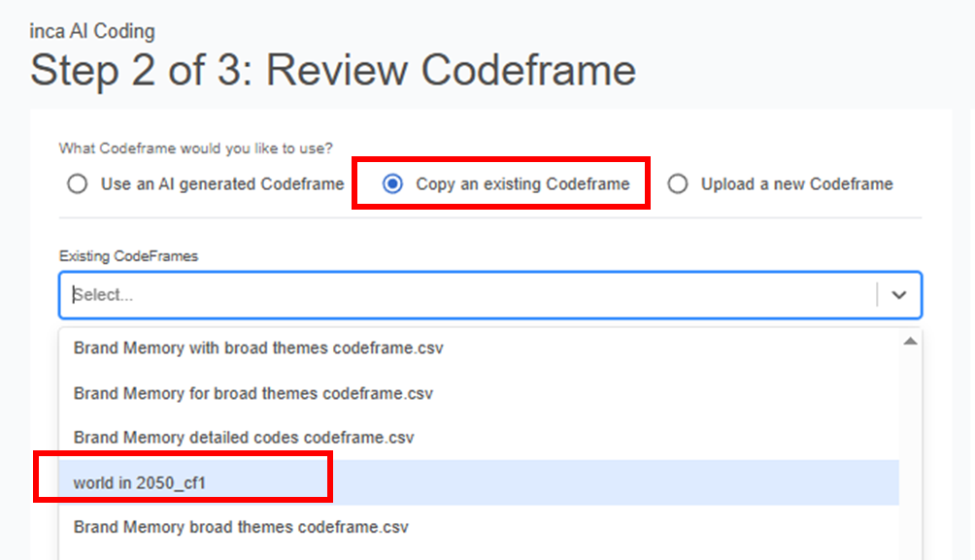Select the 'Upload a new Codeframe' radio button
The height and width of the screenshot is (560, 975).
[677, 184]
